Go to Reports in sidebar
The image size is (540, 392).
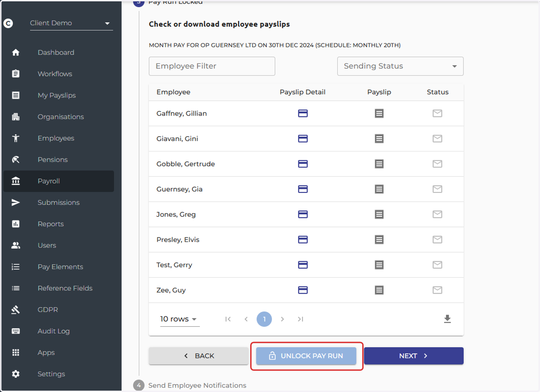tap(58, 224)
